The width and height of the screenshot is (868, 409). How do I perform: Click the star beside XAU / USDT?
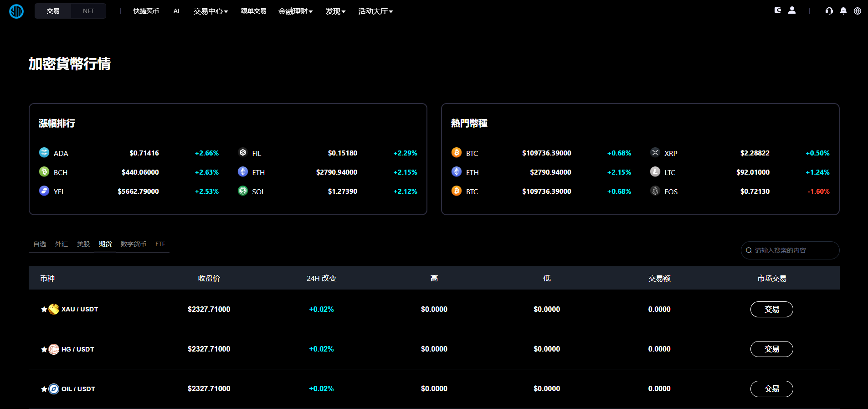click(44, 310)
